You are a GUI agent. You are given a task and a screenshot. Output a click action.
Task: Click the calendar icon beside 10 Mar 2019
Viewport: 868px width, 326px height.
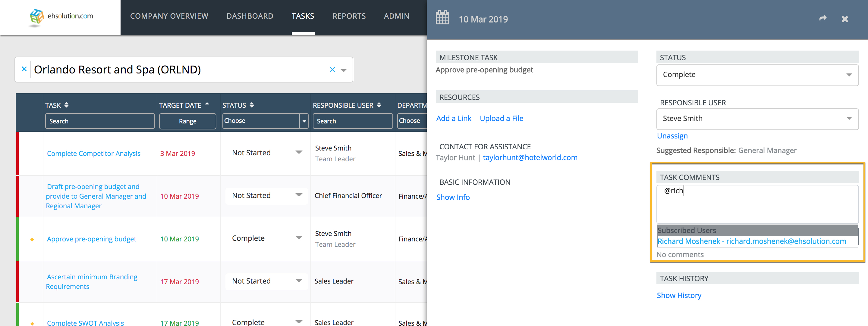point(442,18)
